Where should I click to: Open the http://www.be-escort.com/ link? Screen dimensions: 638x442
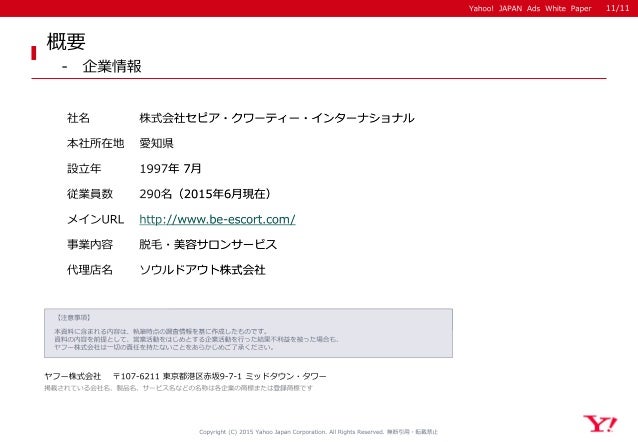217,219
